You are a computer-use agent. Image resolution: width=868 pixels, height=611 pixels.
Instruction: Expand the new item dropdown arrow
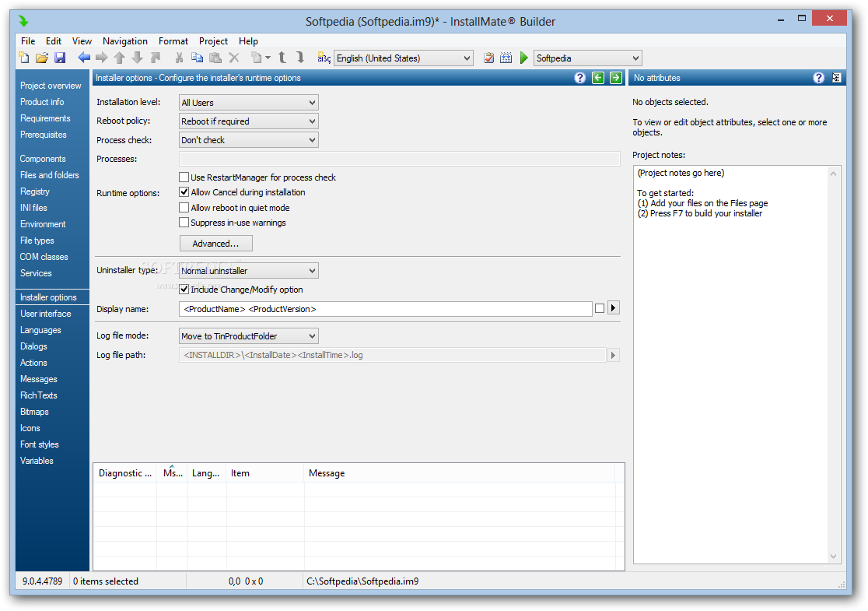point(268,58)
